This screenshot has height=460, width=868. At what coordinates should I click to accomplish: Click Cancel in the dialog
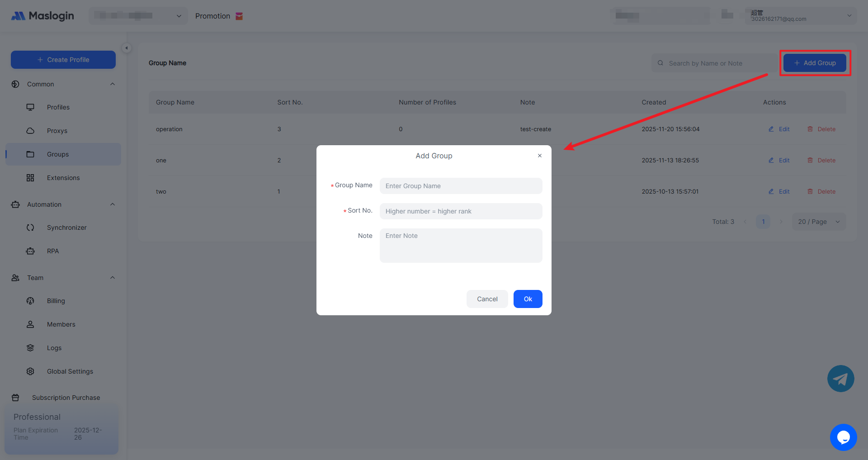[x=487, y=299]
